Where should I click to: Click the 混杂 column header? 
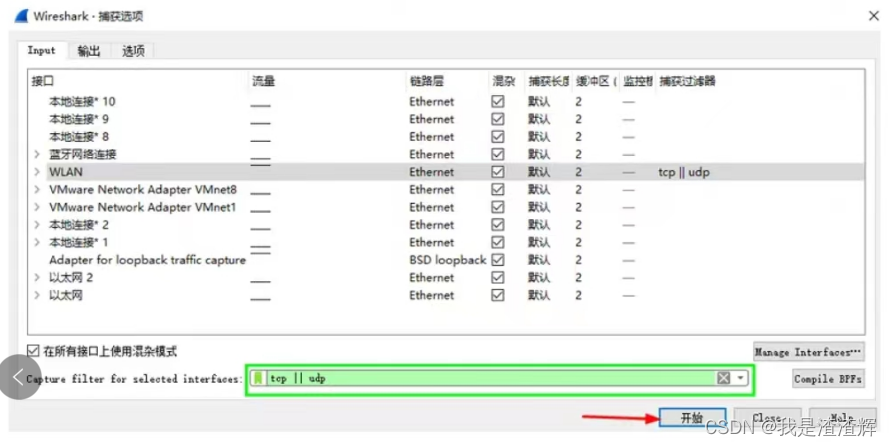click(503, 81)
